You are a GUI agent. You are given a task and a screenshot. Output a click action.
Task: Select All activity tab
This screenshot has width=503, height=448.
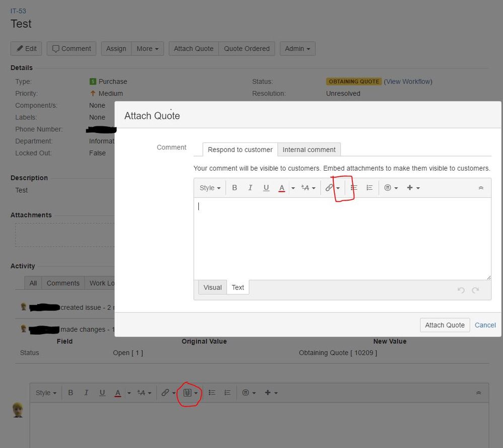click(x=33, y=283)
